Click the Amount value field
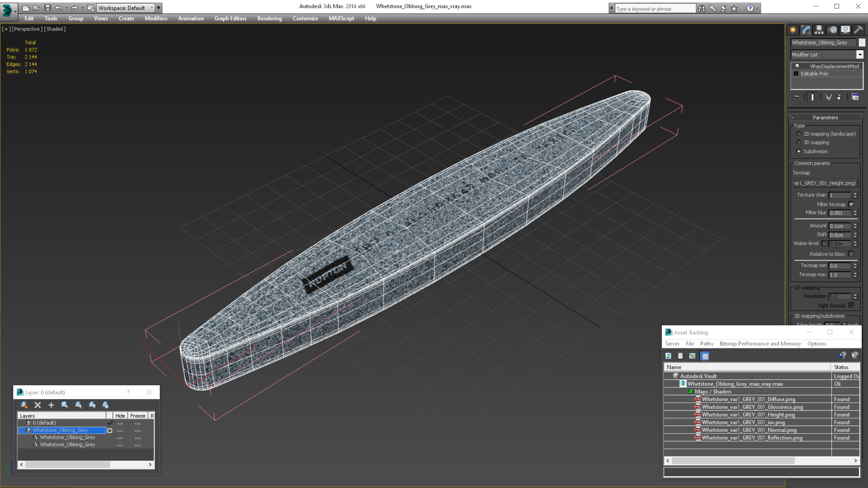The height and width of the screenshot is (488, 868). (x=840, y=226)
